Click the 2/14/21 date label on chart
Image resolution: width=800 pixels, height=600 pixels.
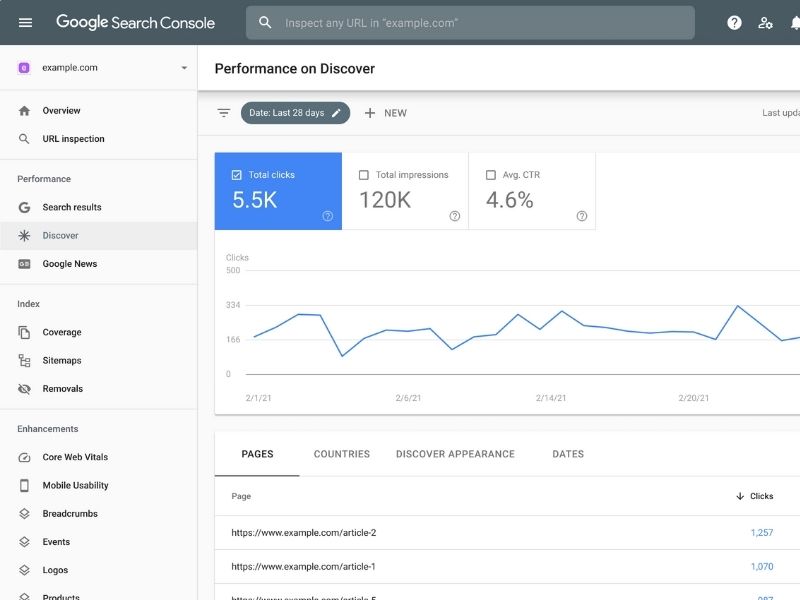(x=551, y=398)
